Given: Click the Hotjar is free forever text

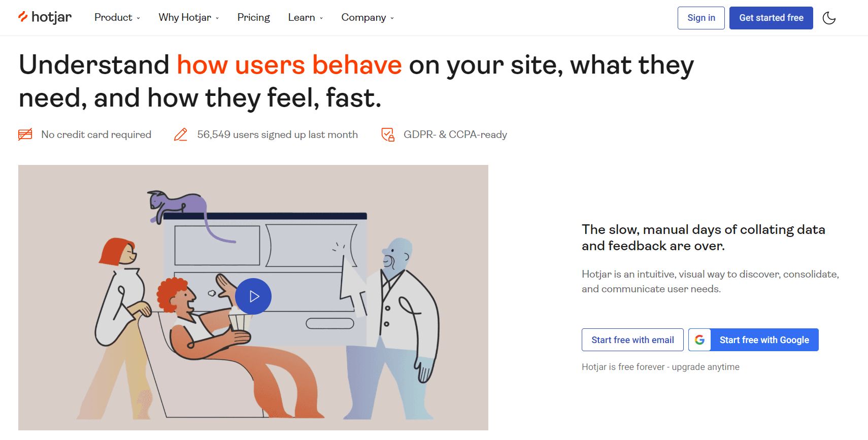Looking at the screenshot, I should click(x=660, y=366).
